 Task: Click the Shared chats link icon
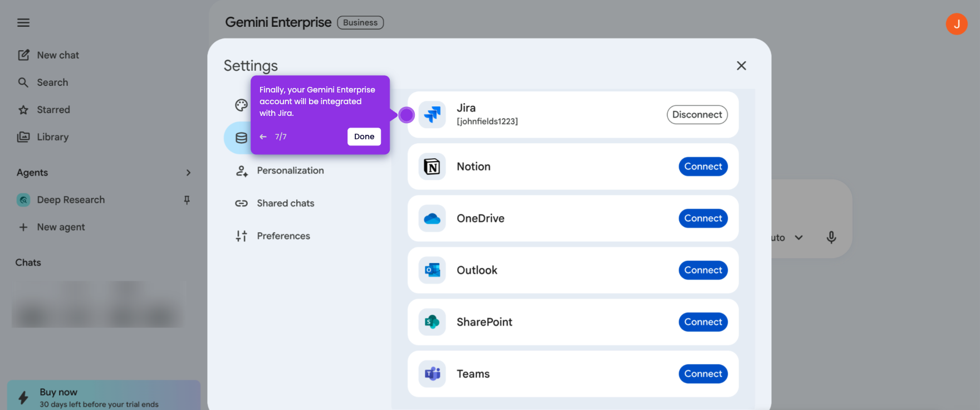click(241, 203)
